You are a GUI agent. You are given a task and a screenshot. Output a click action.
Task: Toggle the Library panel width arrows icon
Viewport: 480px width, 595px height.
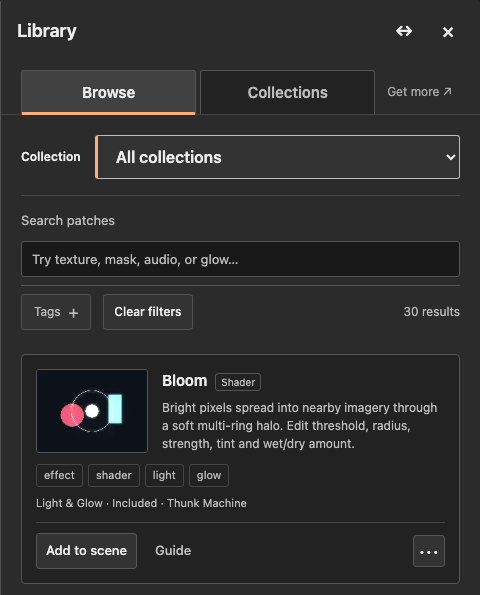pyautogui.click(x=404, y=31)
